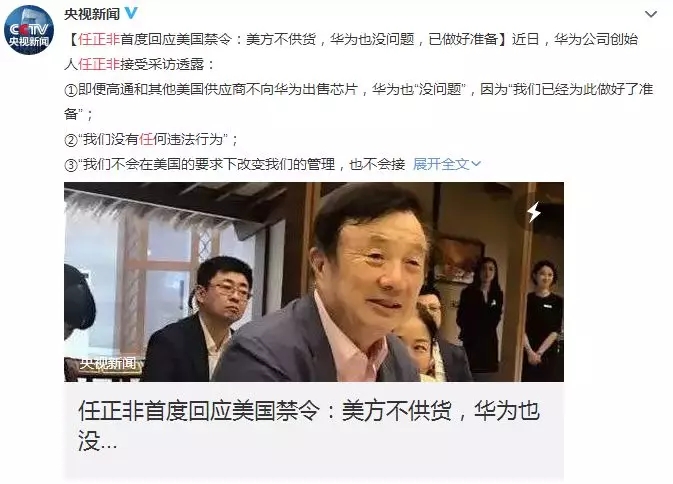This screenshot has width=673, height=484.
Task: Visit the 央视新闻 account name link
Action: pyautogui.click(x=92, y=14)
